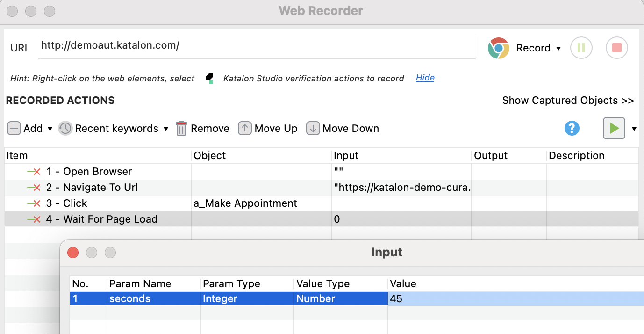644x334 pixels.
Task: Click the Move Down arrow icon
Action: tap(313, 128)
